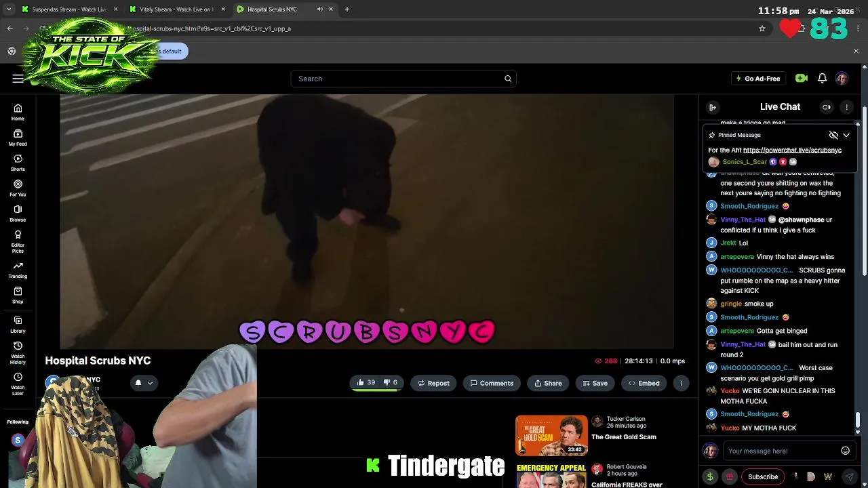Open My Feed in the sidebar
This screenshot has width=868, height=488.
coord(18,138)
